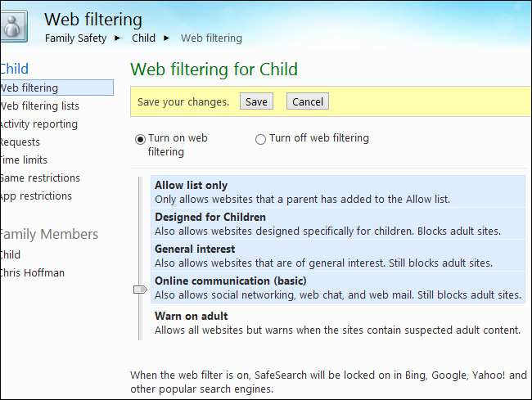Select Turn off web filtering radio button

[261, 139]
